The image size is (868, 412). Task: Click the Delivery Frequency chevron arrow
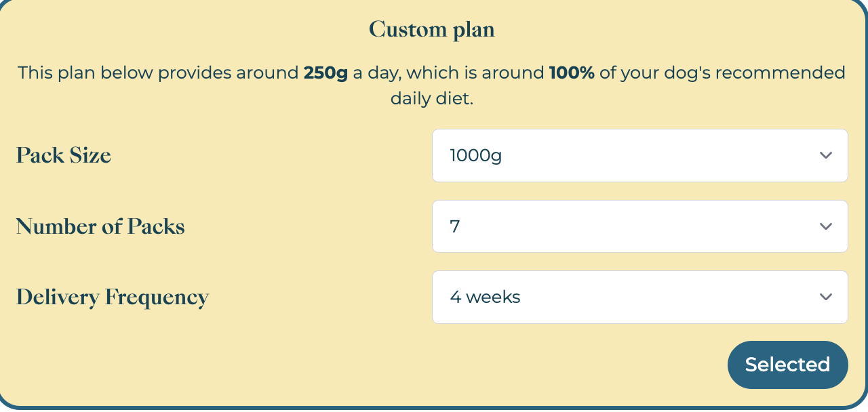click(825, 297)
